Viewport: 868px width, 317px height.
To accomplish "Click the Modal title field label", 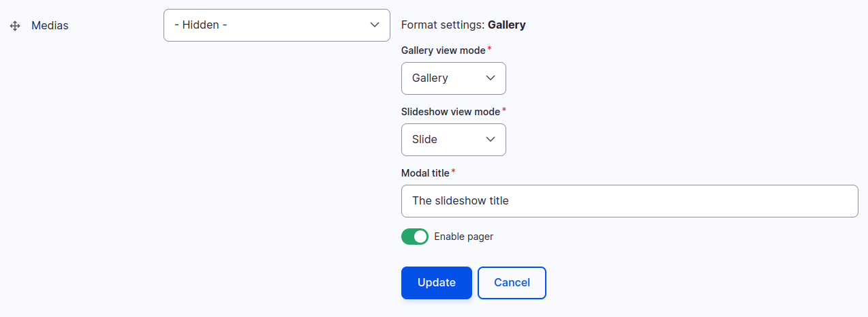I will (x=425, y=173).
